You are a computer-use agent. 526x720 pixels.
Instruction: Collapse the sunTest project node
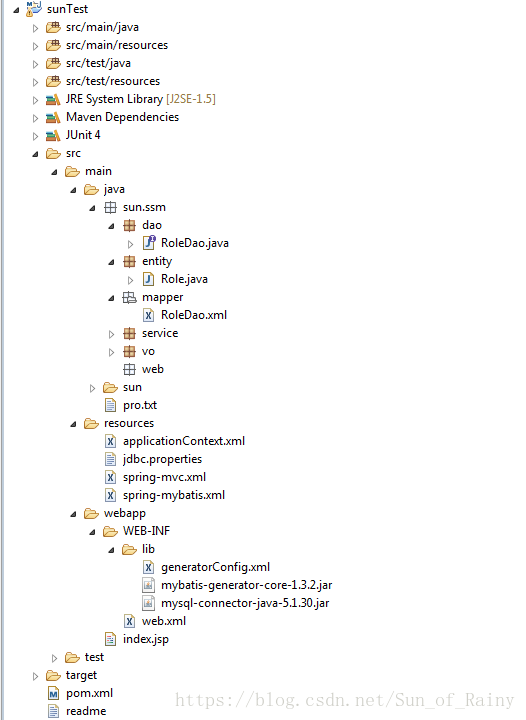click(x=17, y=10)
